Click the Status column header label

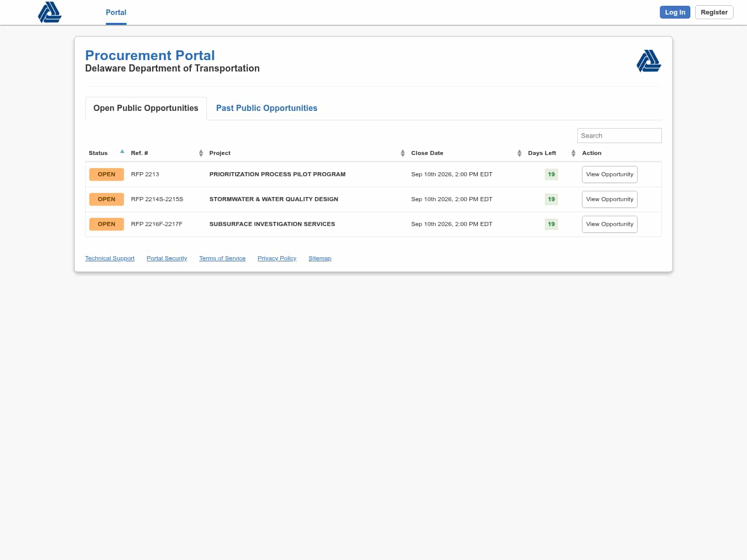pyautogui.click(x=98, y=153)
